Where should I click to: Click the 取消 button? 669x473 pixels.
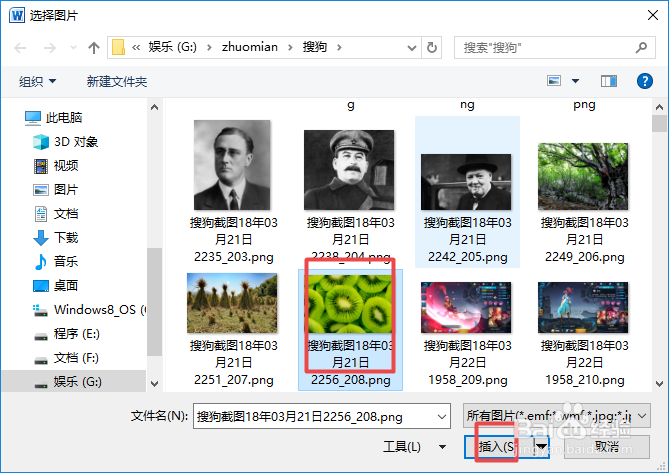(607, 447)
